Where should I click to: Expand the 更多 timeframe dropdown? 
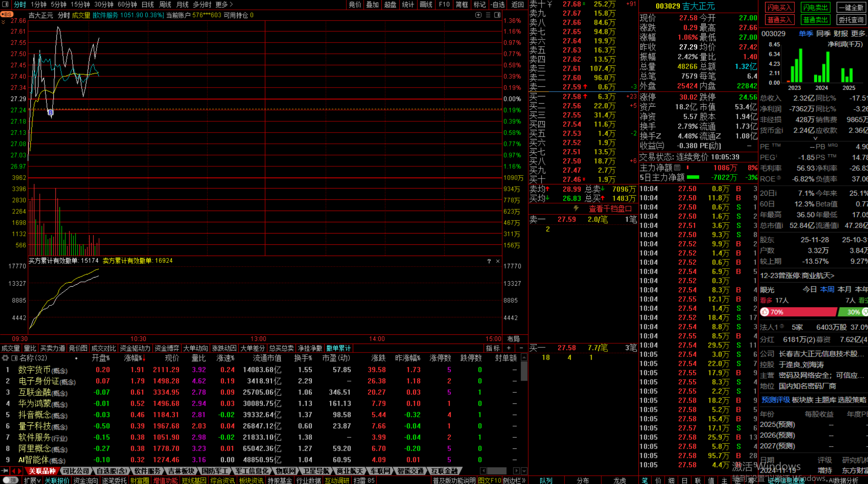click(224, 4)
